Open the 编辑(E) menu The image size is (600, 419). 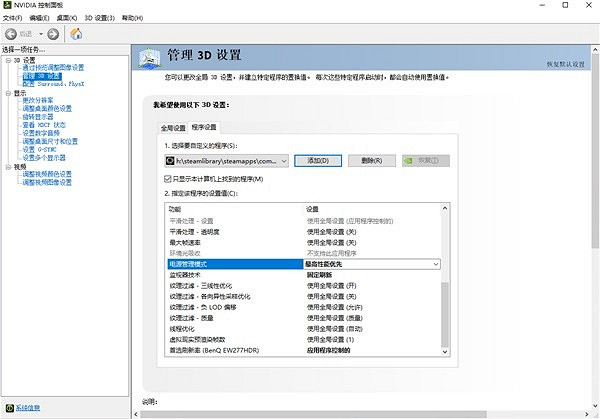[39, 18]
